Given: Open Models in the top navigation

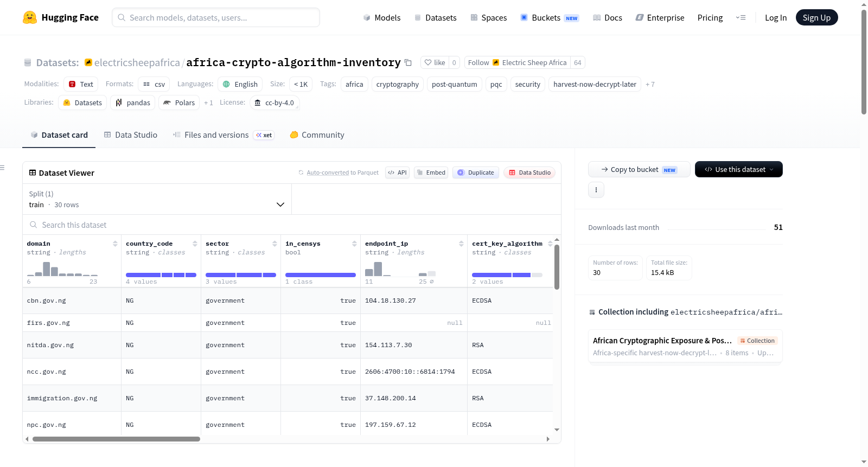Looking at the screenshot, I should tap(382, 17).
